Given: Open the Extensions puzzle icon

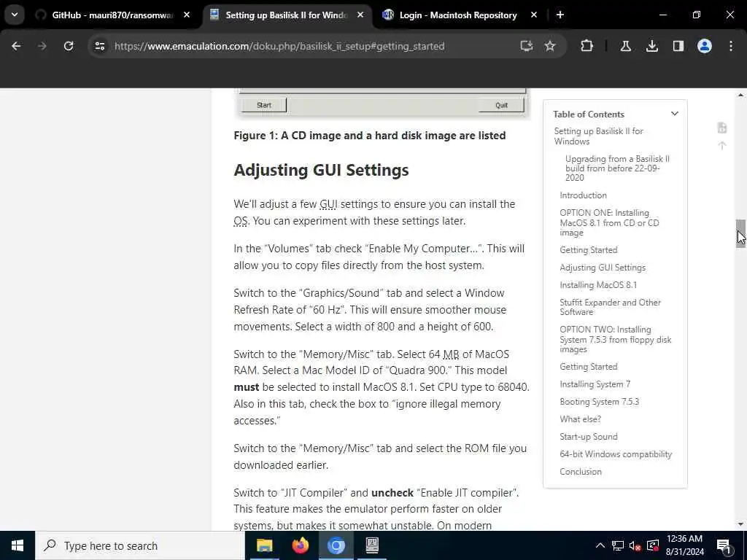Looking at the screenshot, I should [x=587, y=46].
